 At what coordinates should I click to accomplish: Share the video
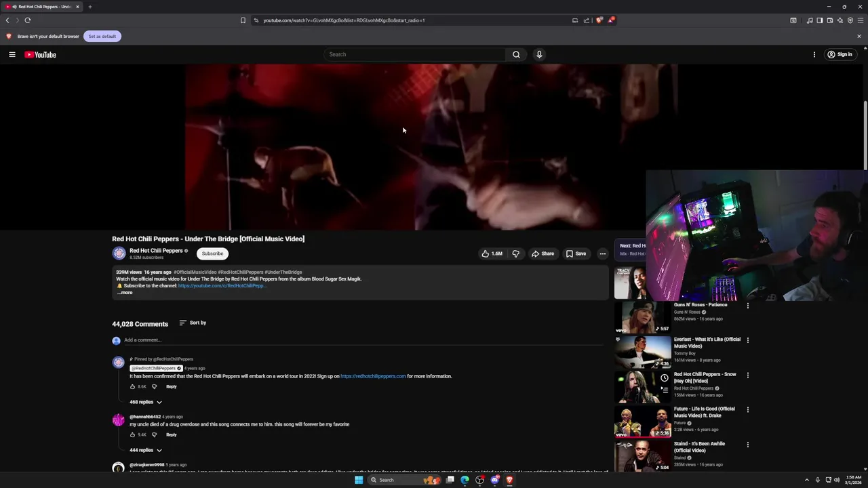542,253
